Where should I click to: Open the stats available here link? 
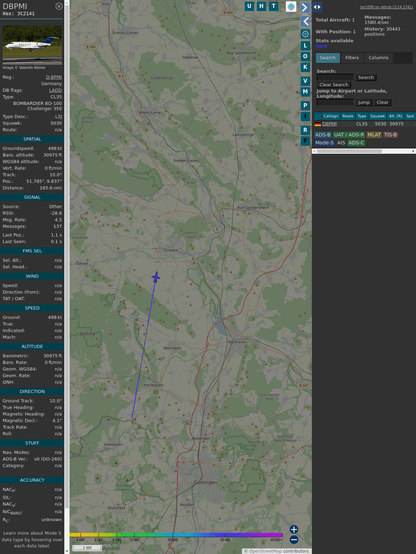(321, 46)
